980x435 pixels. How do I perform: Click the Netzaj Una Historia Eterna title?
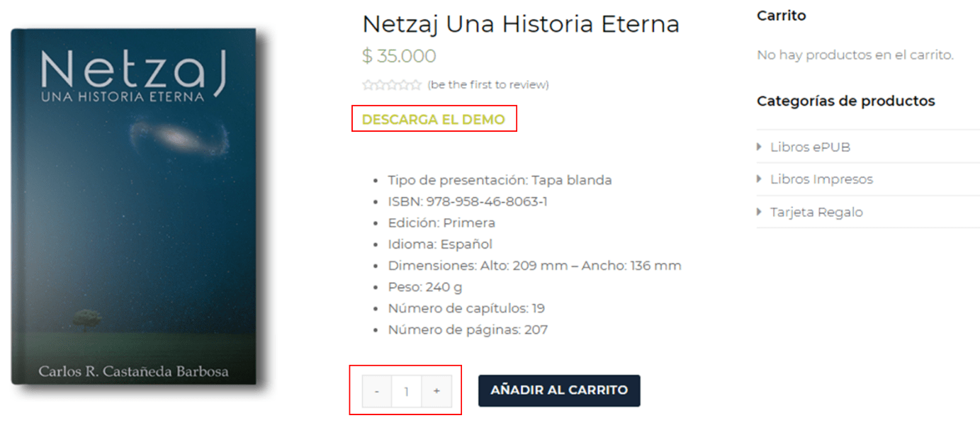click(x=520, y=24)
